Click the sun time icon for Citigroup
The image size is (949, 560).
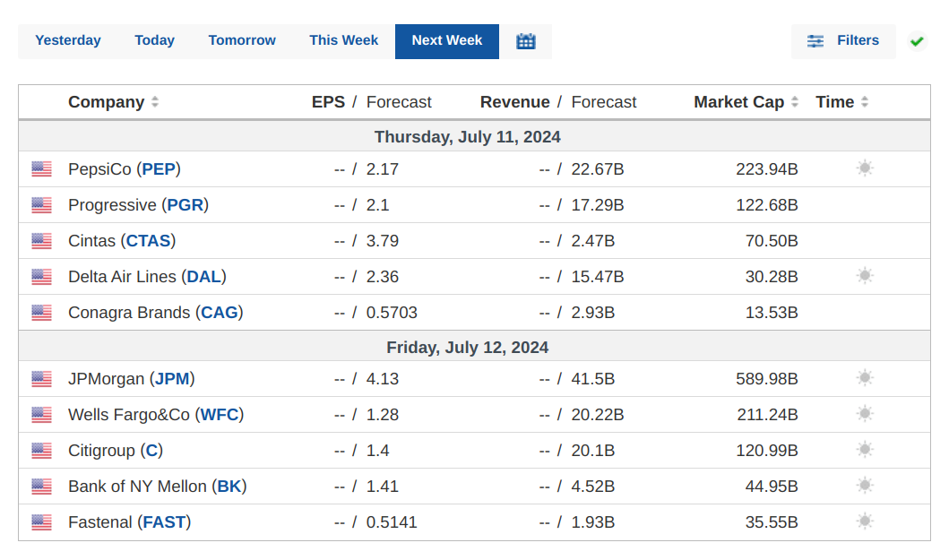click(865, 449)
